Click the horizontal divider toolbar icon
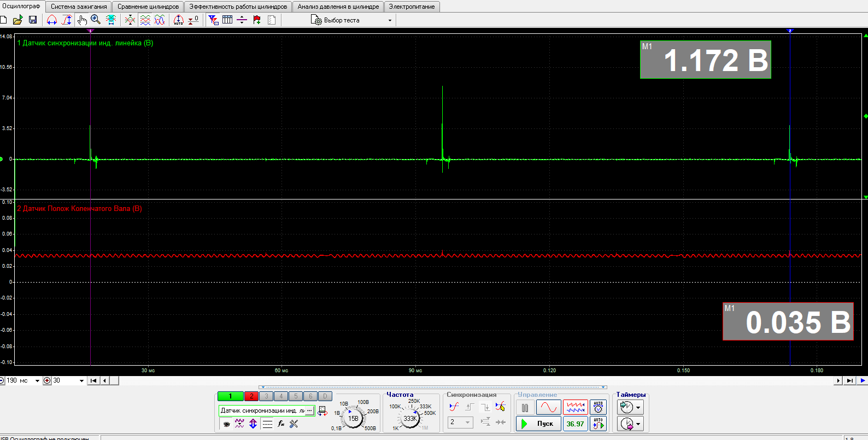Viewport: 868px width, 440px height. tap(242, 20)
